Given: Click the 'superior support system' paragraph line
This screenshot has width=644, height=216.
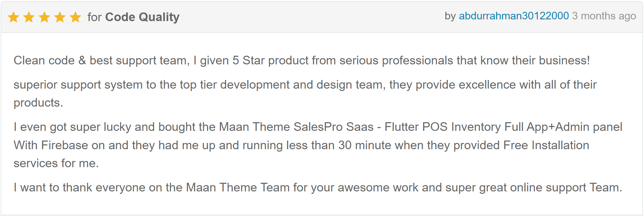Looking at the screenshot, I should (x=305, y=84).
